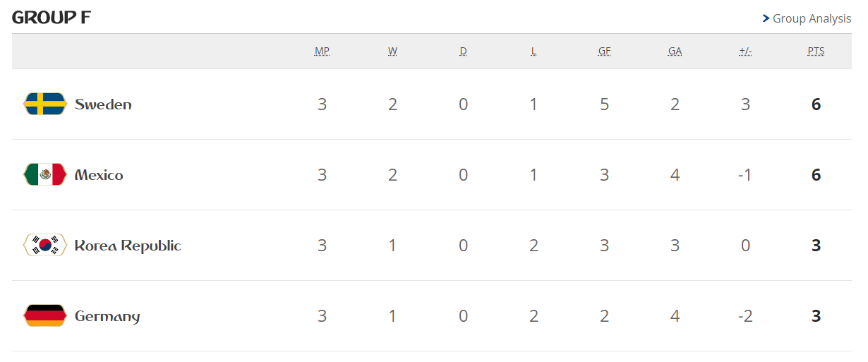Click the Korea Republic flag icon
The height and width of the screenshot is (362, 868).
coord(45,246)
